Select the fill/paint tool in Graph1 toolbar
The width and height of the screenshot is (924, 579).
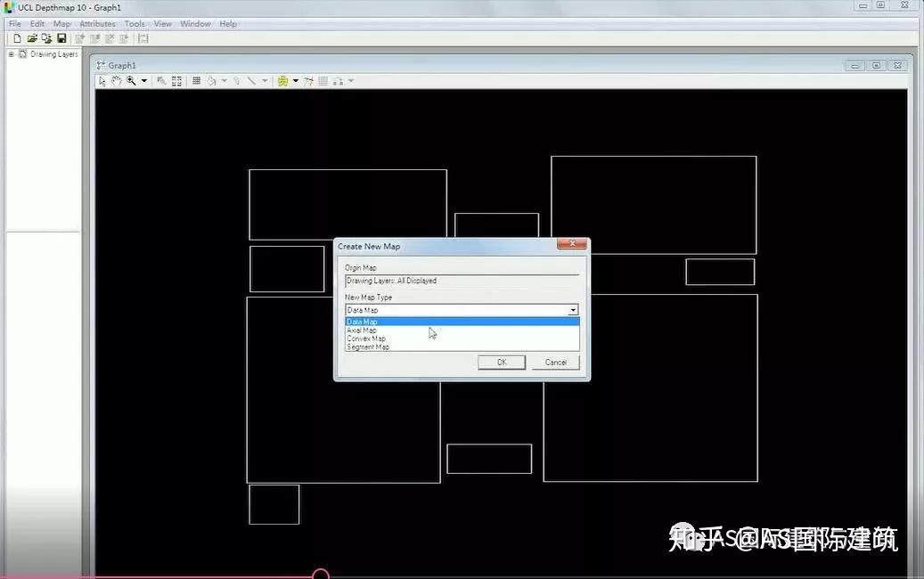(x=211, y=81)
